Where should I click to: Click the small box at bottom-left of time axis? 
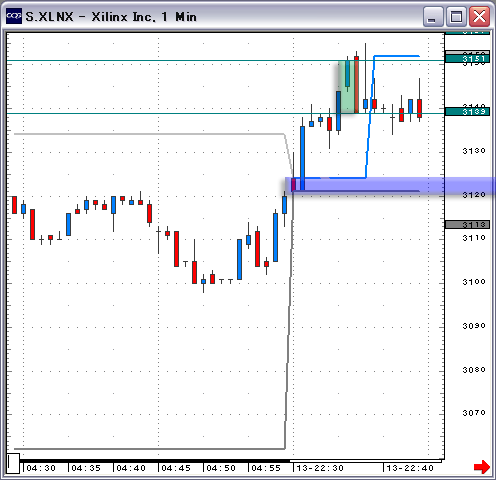pyautogui.click(x=13, y=463)
